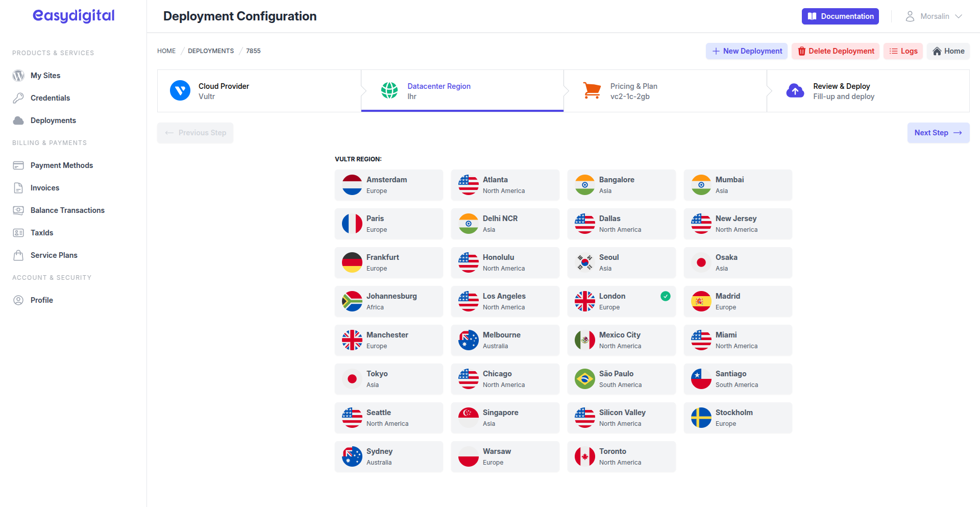Go to the Pricing & Plan step

[664, 90]
